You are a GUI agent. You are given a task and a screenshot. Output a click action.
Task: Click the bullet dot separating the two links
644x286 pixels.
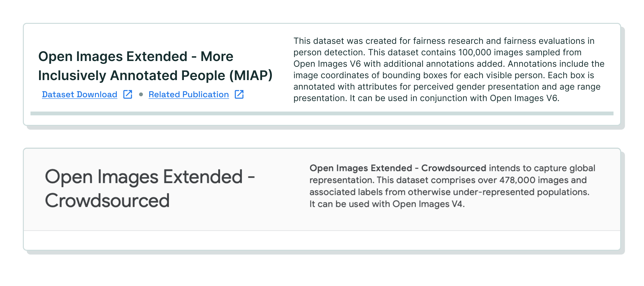tap(141, 94)
